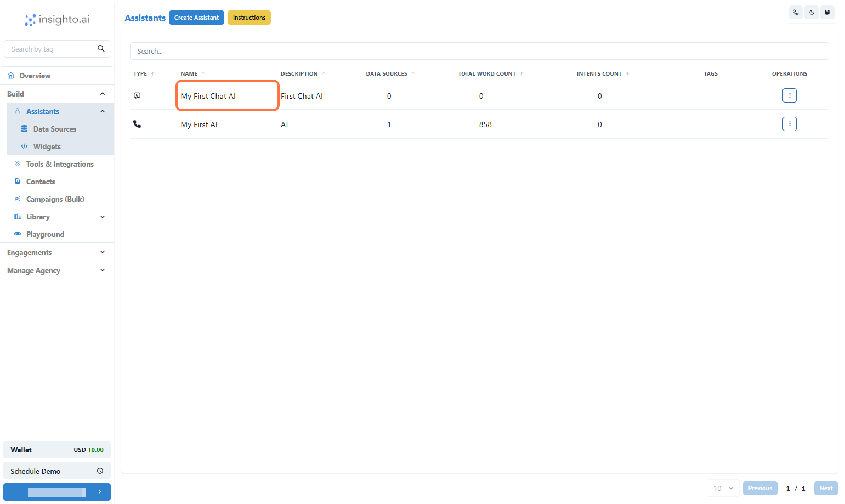Viewport: 845px width, 504px height.
Task: Click the Schedule Demo clock icon
Action: click(100, 471)
